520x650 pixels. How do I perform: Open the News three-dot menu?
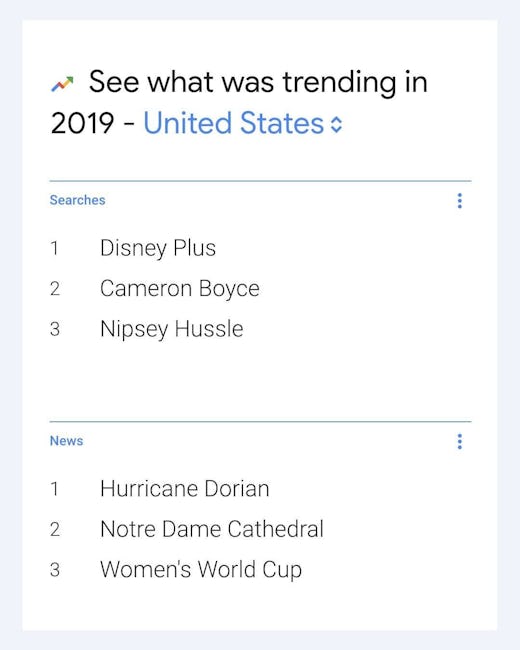point(459,441)
